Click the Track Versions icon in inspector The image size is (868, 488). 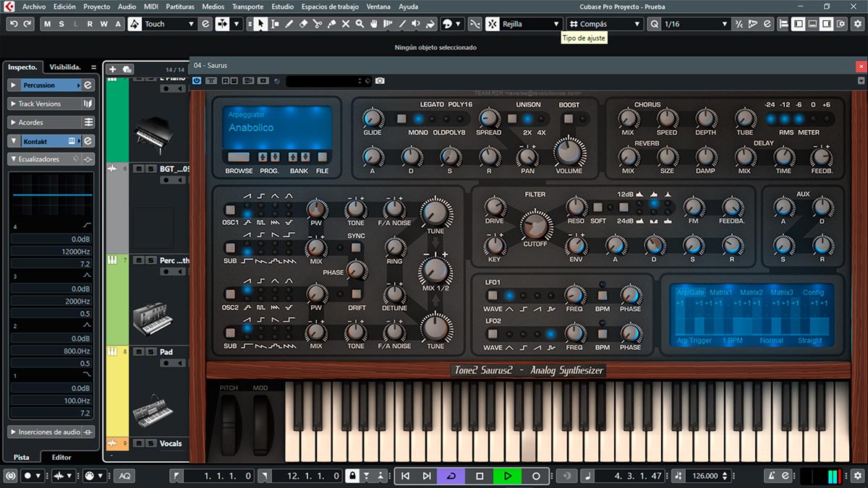pyautogui.click(x=88, y=103)
